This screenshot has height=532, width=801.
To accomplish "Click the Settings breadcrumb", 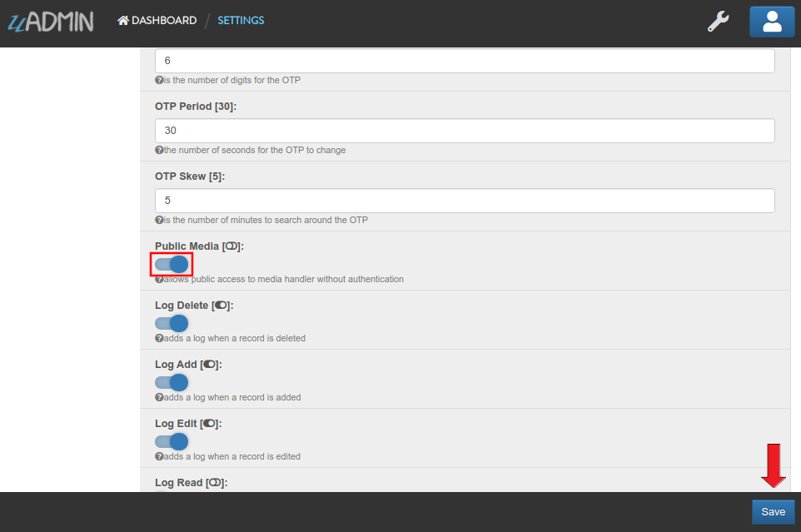I will (x=241, y=21).
